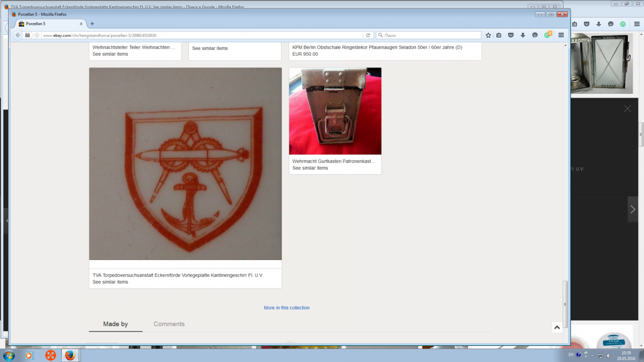The width and height of the screenshot is (644, 362).
Task: Open lantern image in background Google window
Action: pos(602,63)
